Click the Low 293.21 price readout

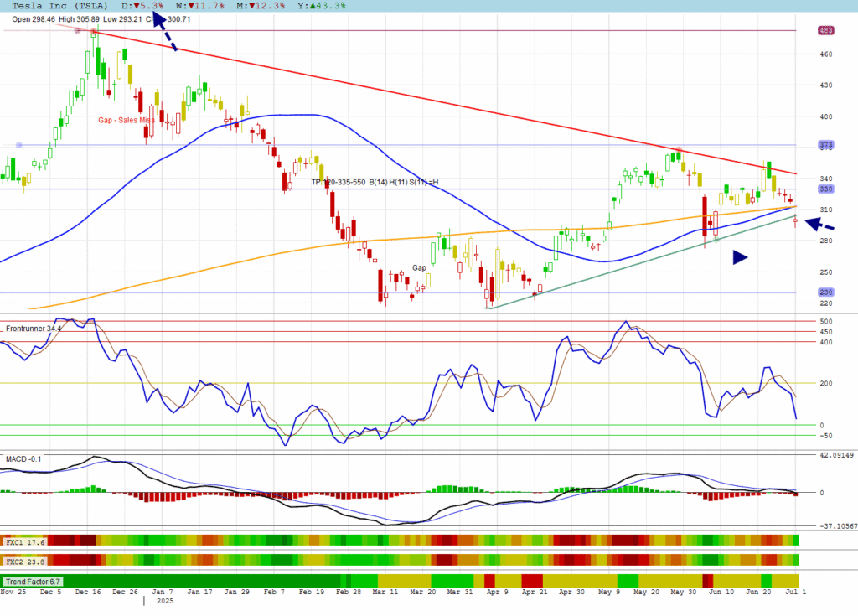[122, 19]
